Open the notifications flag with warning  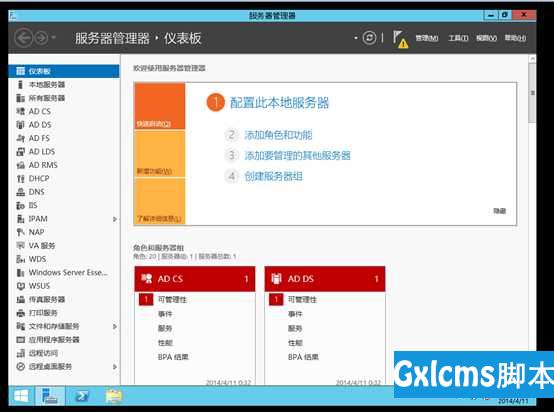[400, 39]
